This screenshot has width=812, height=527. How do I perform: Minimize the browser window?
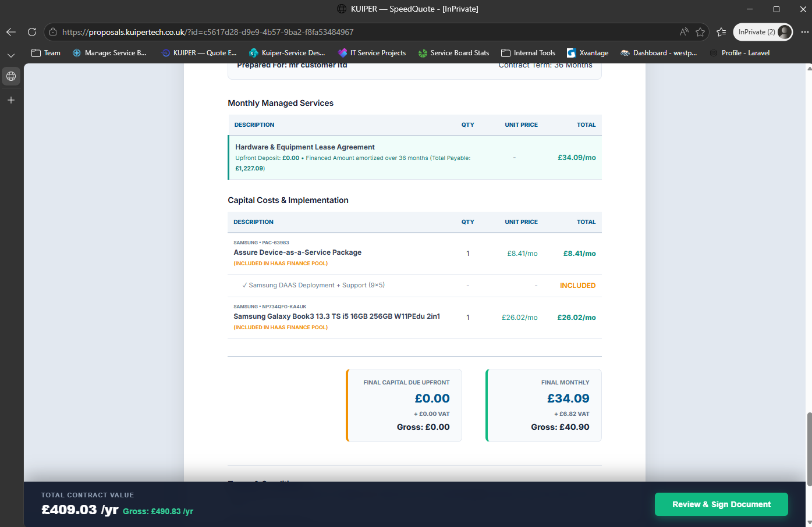point(750,9)
